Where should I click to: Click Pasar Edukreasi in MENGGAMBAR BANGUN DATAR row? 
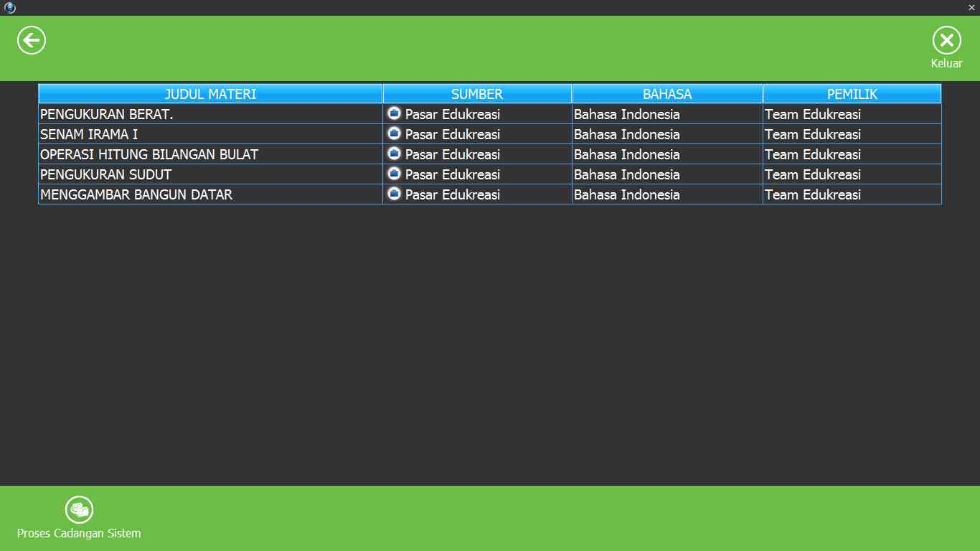(453, 194)
